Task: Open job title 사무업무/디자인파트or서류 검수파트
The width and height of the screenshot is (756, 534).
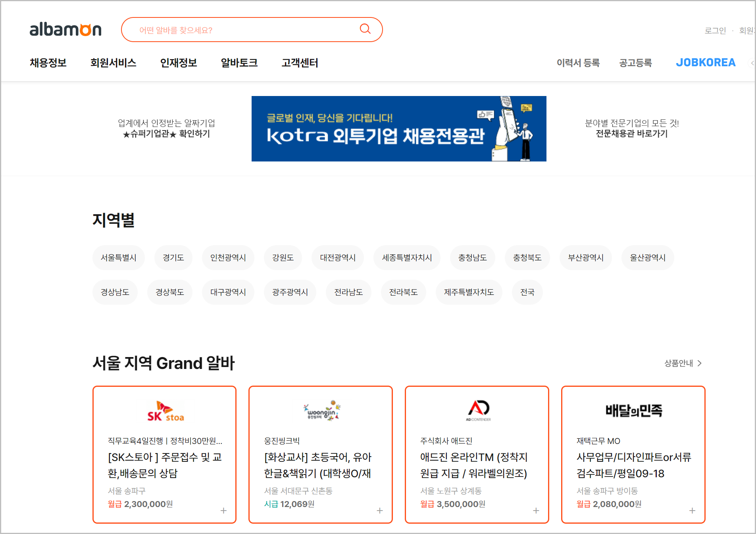Action: pyautogui.click(x=634, y=465)
